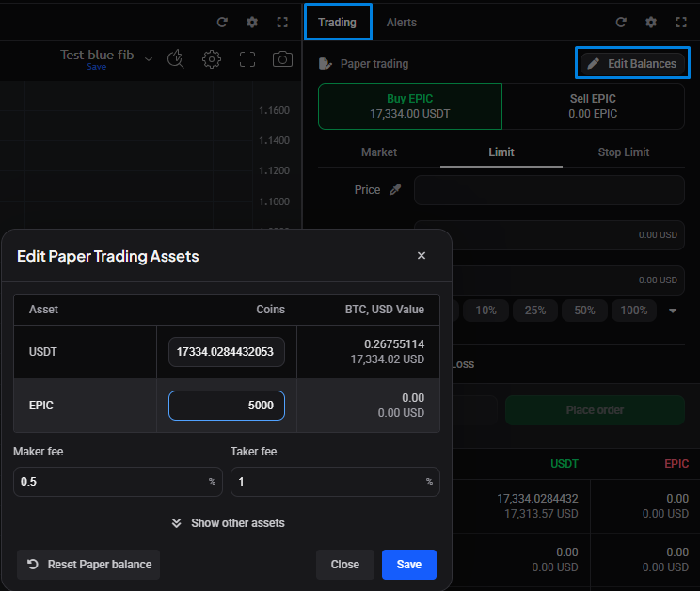Expand the percentage options arrow
This screenshot has width=700, height=591.
[x=673, y=311]
